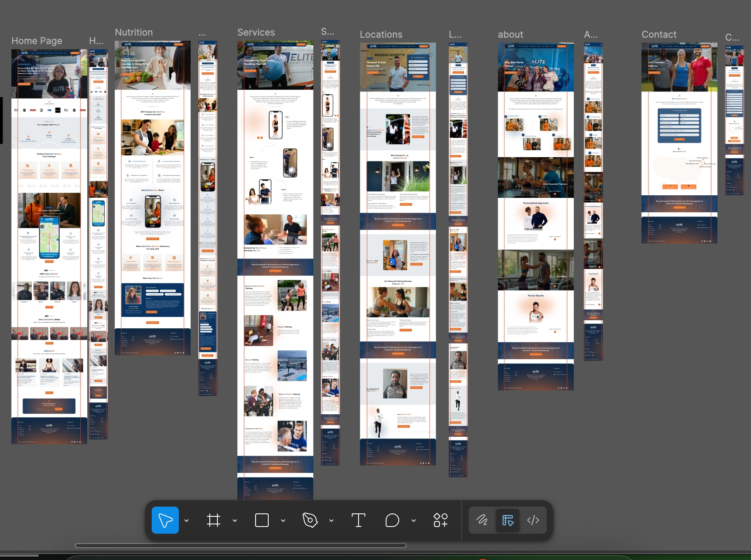The height and width of the screenshot is (560, 751).
Task: Select the Move tool in the toolbar
Action: [165, 520]
